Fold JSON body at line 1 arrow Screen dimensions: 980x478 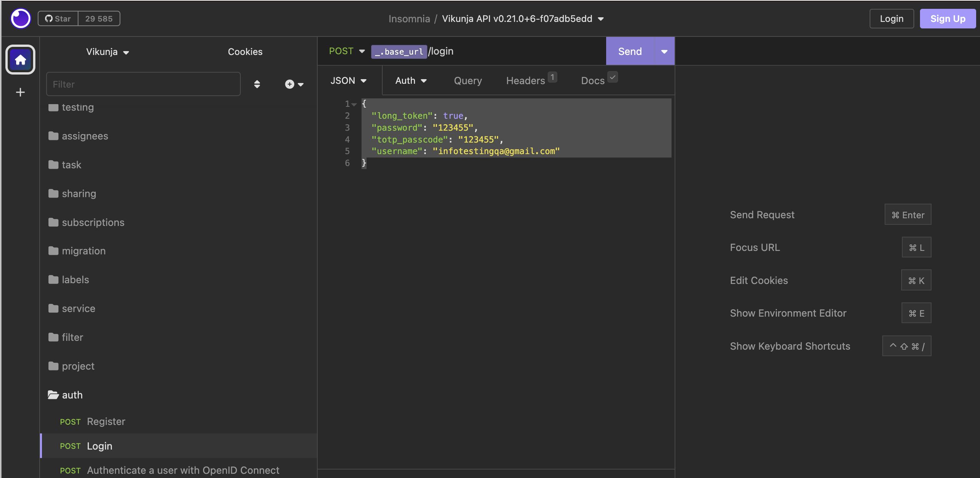click(354, 104)
